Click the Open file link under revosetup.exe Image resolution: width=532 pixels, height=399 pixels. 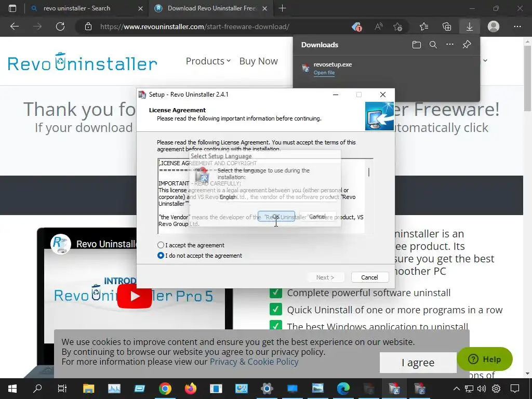point(324,73)
